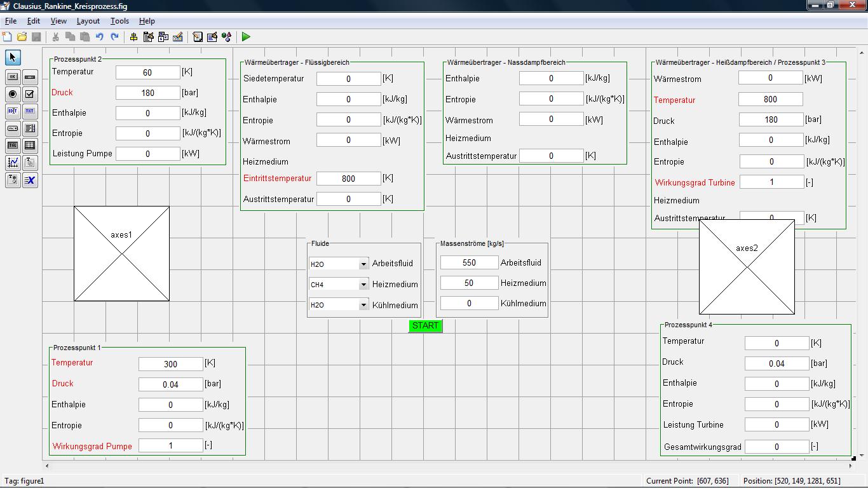Select the Toggle Button palette tool
The height and width of the screenshot is (488, 868).
13,146
